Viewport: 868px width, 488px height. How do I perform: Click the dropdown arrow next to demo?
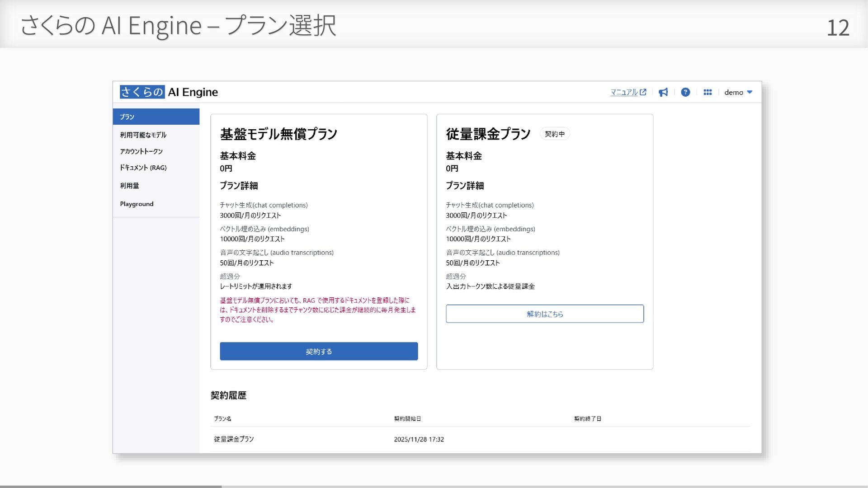[x=750, y=92]
